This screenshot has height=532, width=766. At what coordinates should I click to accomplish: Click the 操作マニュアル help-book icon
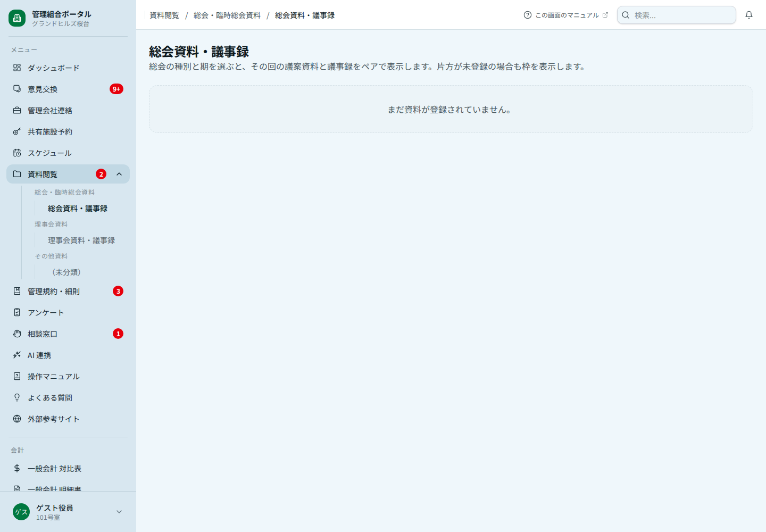pos(17,376)
